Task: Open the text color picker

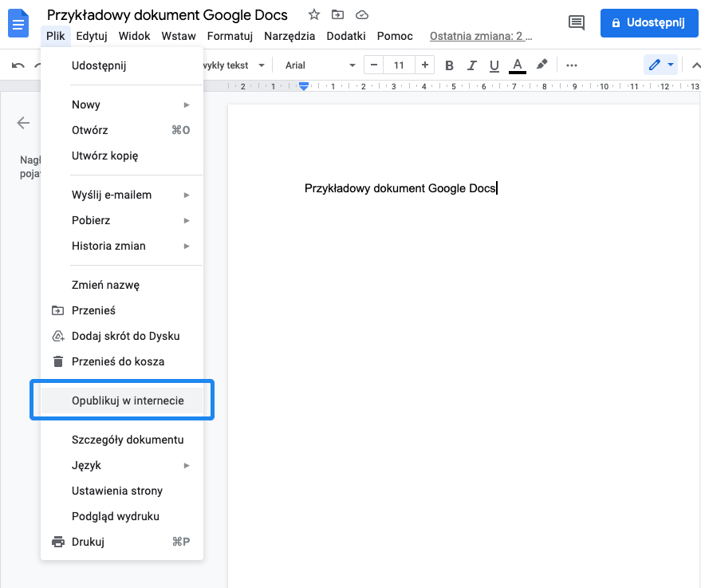Action: [516, 65]
